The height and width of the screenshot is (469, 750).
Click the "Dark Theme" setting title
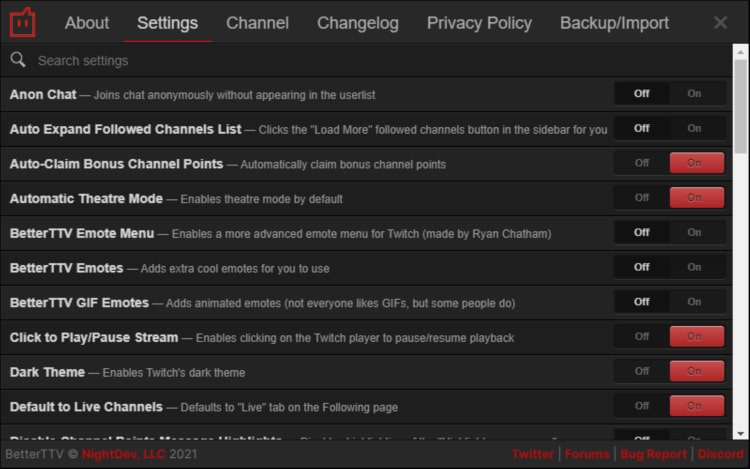(x=47, y=372)
